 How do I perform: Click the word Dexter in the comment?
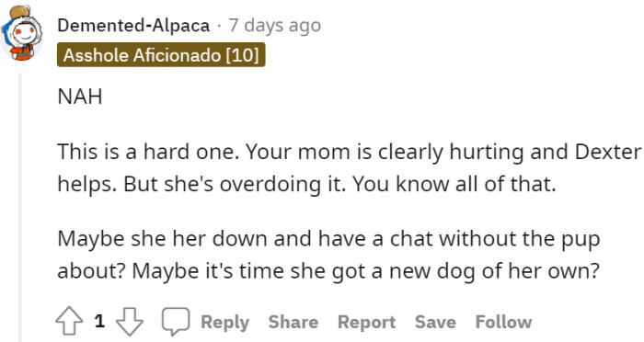pyautogui.click(x=608, y=152)
